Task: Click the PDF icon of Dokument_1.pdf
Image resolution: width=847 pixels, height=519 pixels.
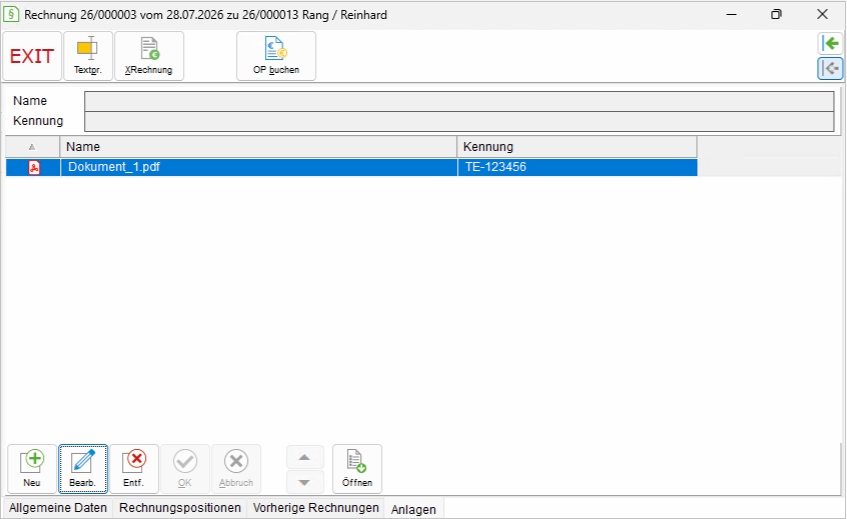Action: (34, 167)
